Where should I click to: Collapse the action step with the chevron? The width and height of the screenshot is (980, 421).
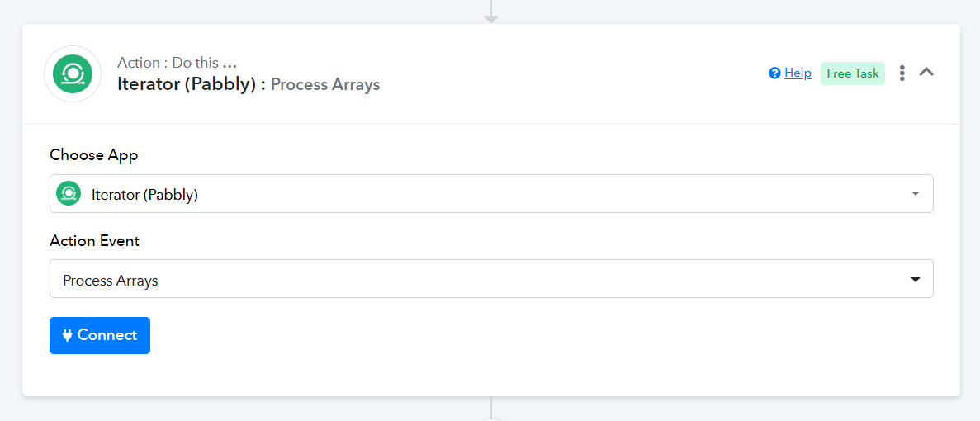tap(926, 73)
